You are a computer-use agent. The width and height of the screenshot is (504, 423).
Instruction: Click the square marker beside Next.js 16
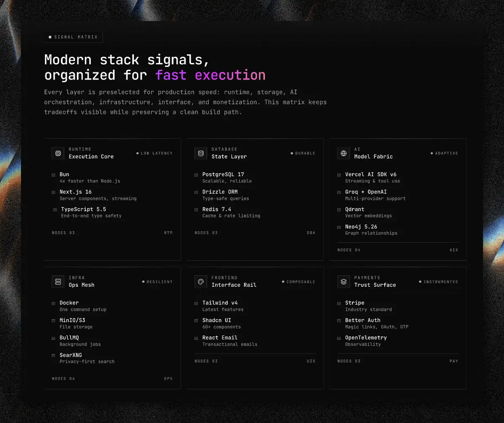pyautogui.click(x=53, y=192)
